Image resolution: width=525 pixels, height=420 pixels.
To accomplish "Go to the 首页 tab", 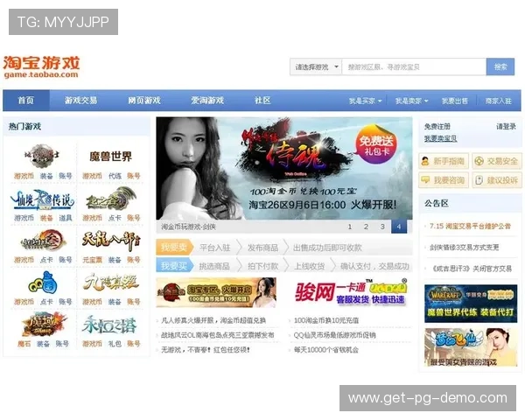I will (26, 101).
